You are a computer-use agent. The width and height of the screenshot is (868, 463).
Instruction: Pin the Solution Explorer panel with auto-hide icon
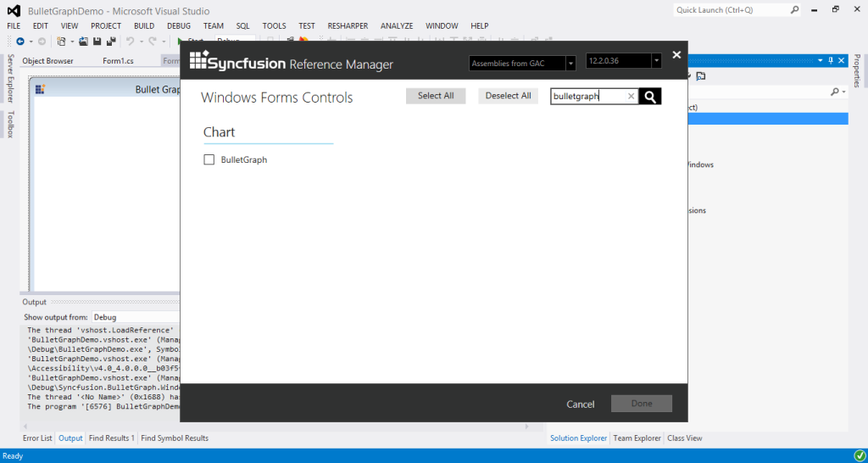pyautogui.click(x=831, y=60)
